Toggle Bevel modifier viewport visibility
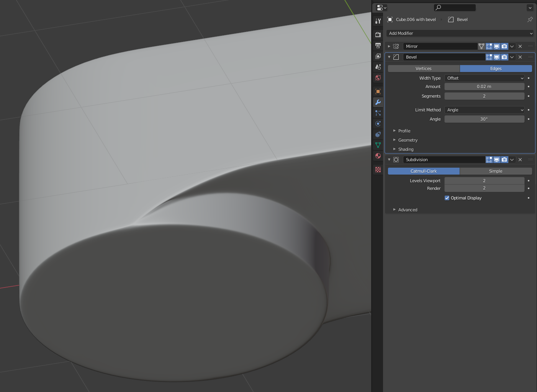Screen dimensions: 537x392 point(497,57)
